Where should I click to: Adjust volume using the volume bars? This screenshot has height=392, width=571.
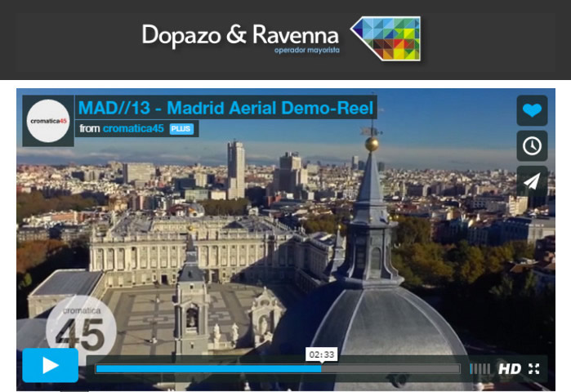point(480,368)
